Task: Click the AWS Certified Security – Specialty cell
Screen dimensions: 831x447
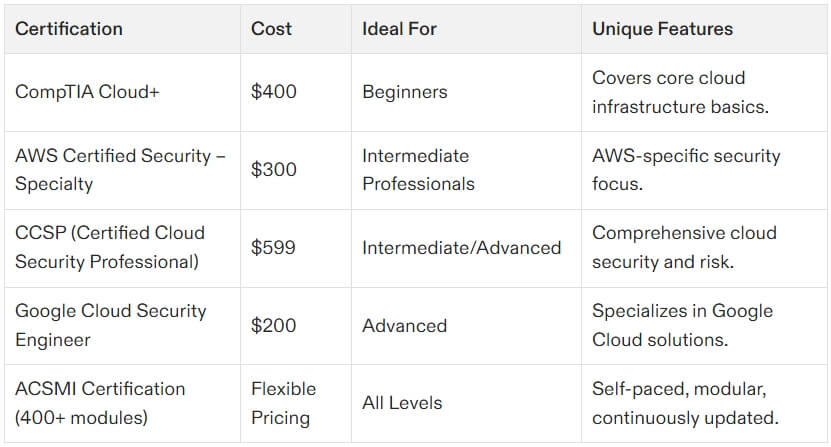Action: (x=113, y=170)
